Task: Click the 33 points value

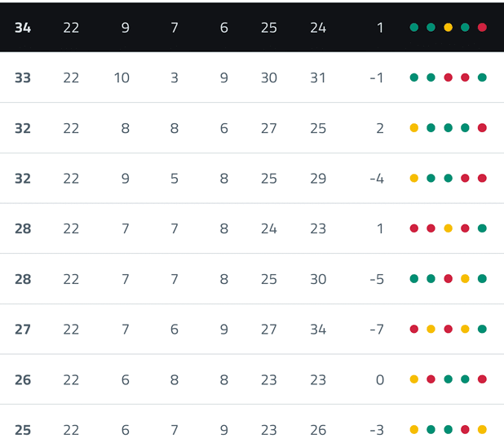Action: click(x=23, y=78)
